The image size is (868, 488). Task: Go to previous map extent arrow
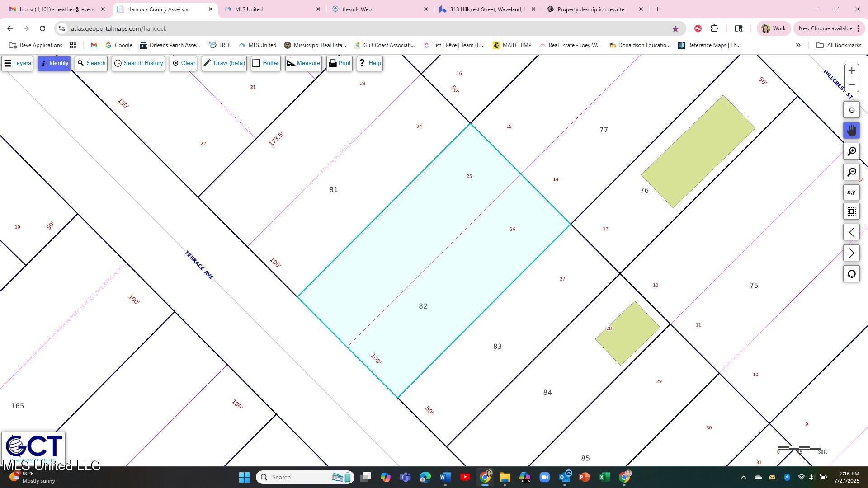tap(852, 233)
